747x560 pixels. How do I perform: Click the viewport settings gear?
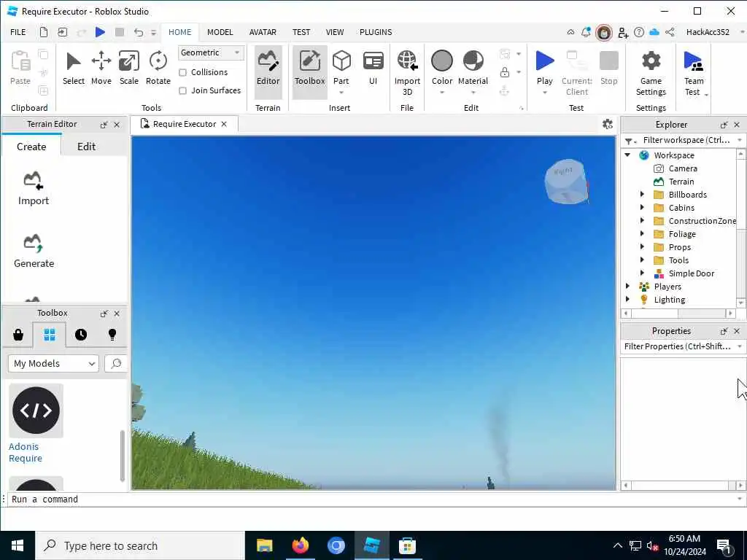pos(608,124)
